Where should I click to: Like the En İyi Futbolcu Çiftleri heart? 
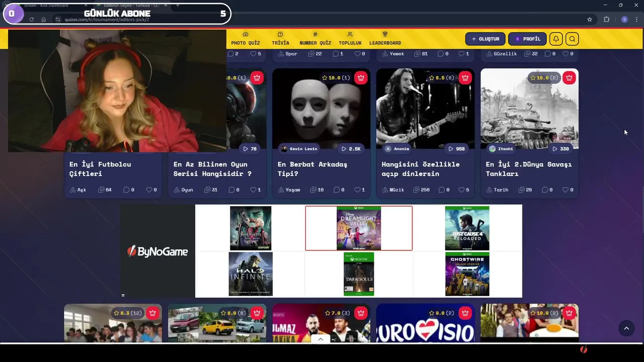click(148, 190)
